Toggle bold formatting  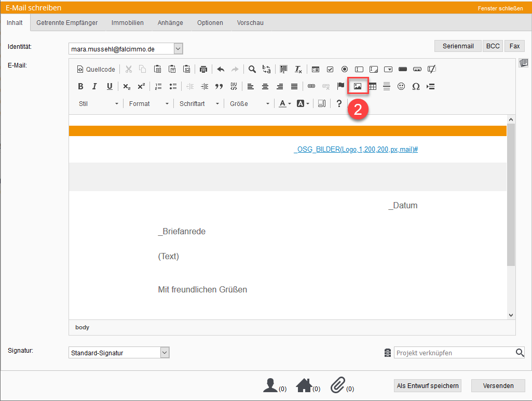pos(80,87)
